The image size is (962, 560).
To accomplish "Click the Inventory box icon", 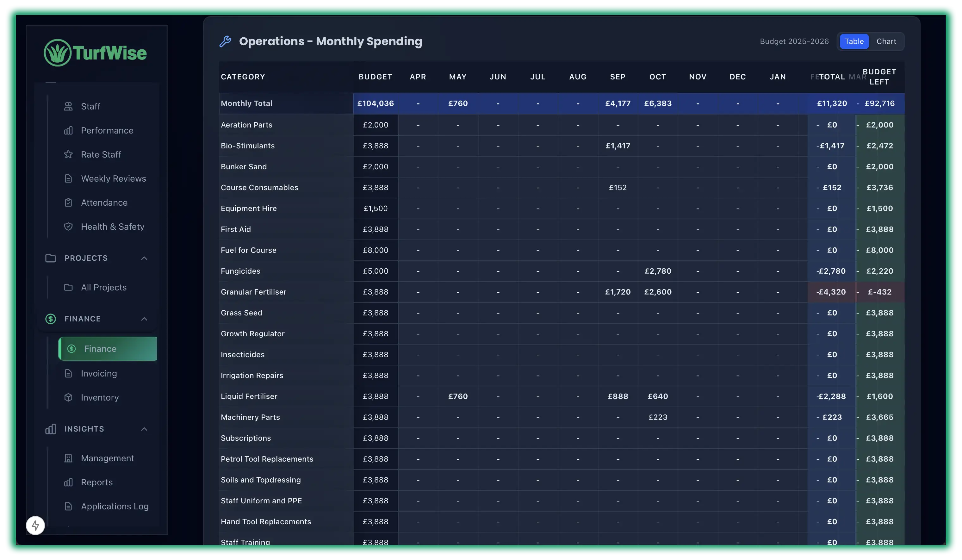I will (69, 397).
